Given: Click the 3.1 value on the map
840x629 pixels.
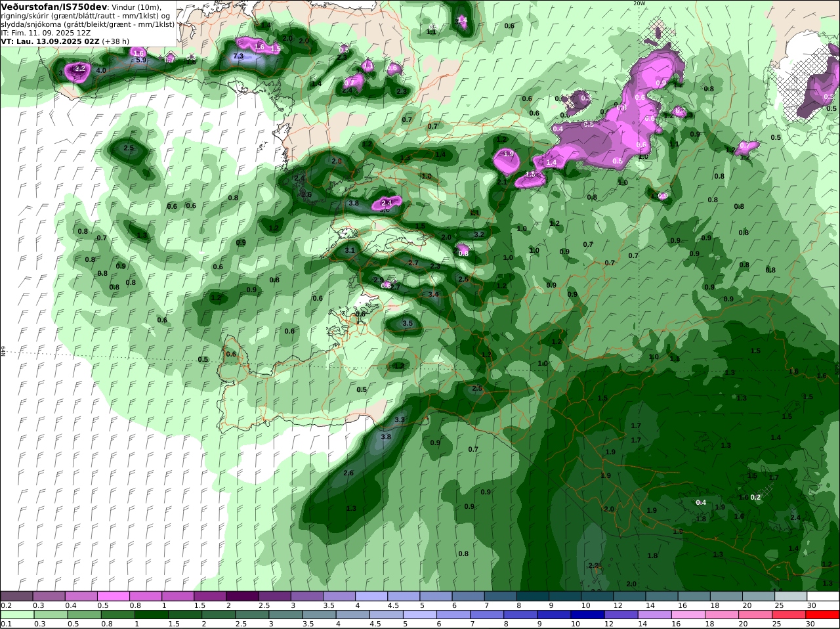Looking at the screenshot, I should (x=350, y=250).
